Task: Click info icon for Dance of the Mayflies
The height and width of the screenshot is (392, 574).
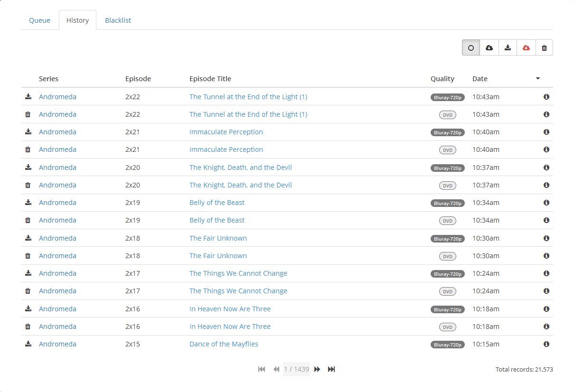Action: (x=546, y=344)
